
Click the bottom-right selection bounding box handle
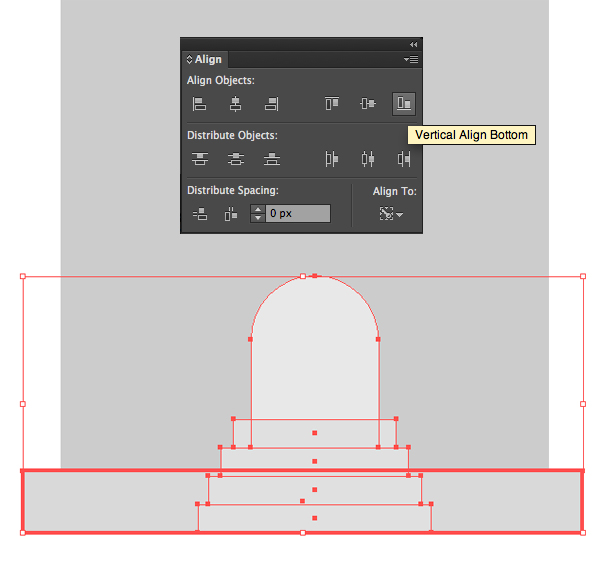tap(583, 533)
